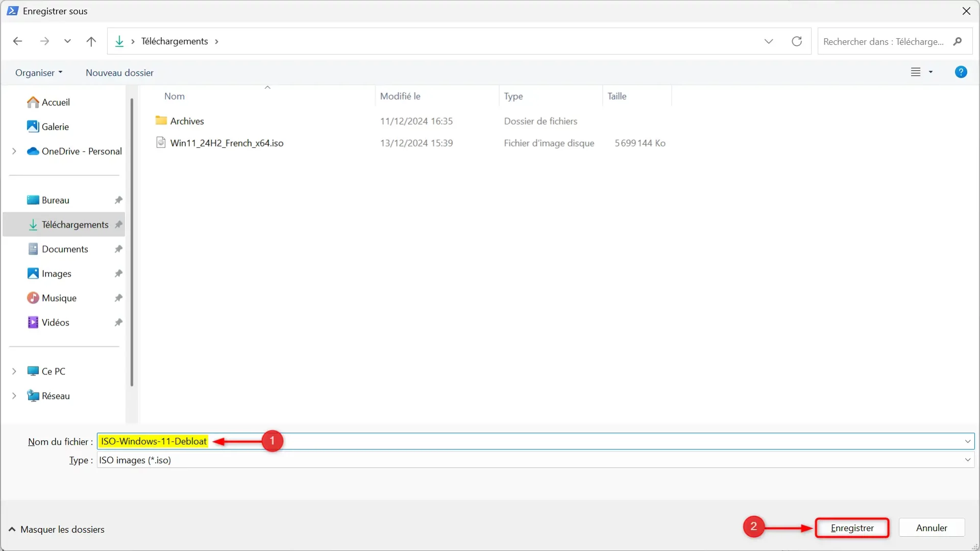Open Bureau folder in sidebar

[55, 200]
